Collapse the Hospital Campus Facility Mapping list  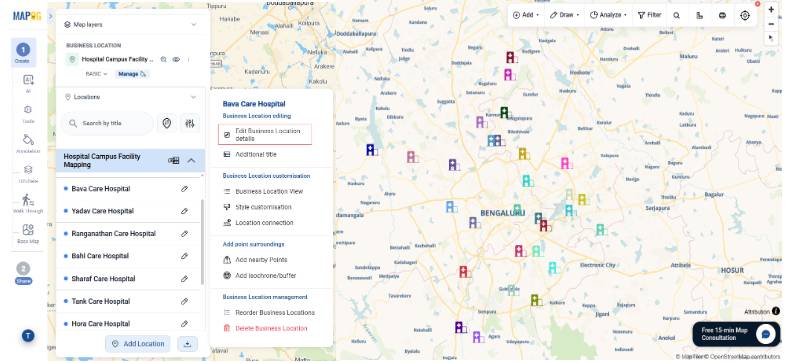[191, 161]
